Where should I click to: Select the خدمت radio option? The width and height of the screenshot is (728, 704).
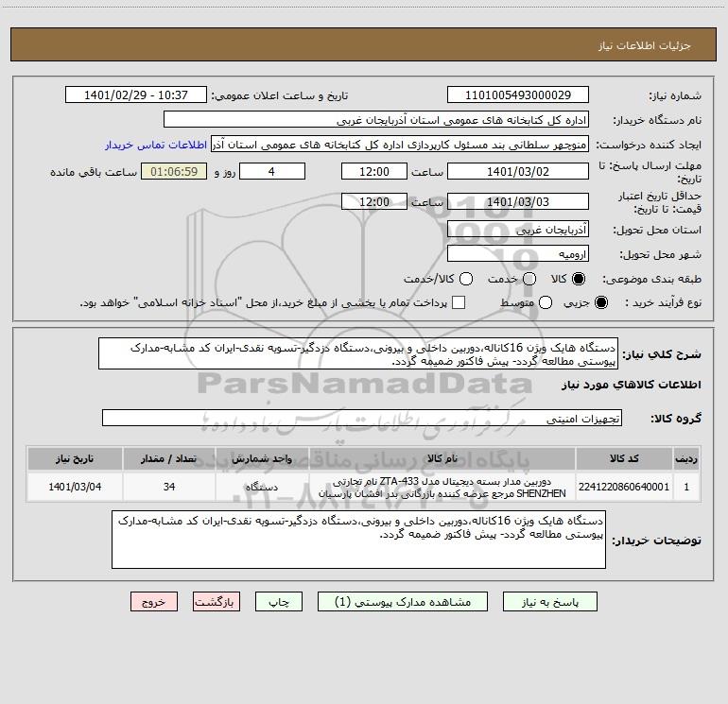coord(529,279)
